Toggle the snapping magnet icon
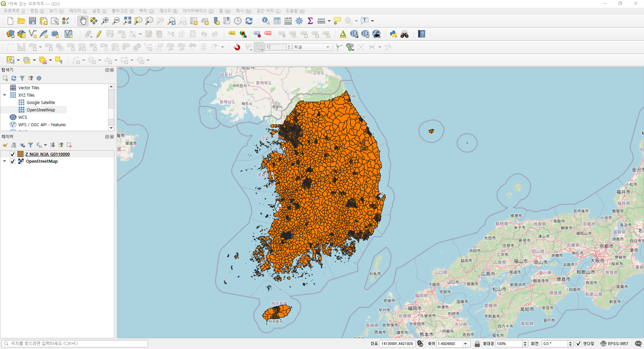The width and height of the screenshot is (644, 349). (x=237, y=47)
